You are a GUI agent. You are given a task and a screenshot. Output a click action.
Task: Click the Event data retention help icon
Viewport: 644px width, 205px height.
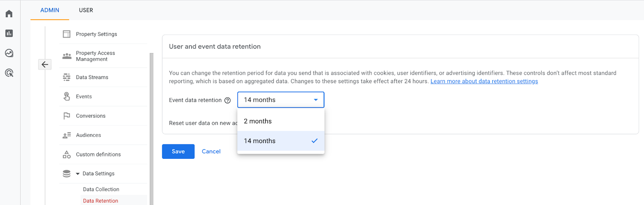227,100
